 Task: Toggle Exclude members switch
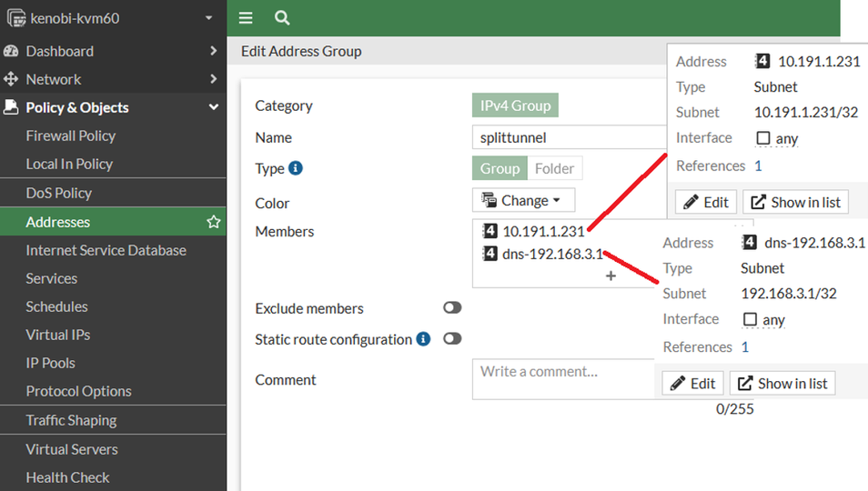(452, 308)
